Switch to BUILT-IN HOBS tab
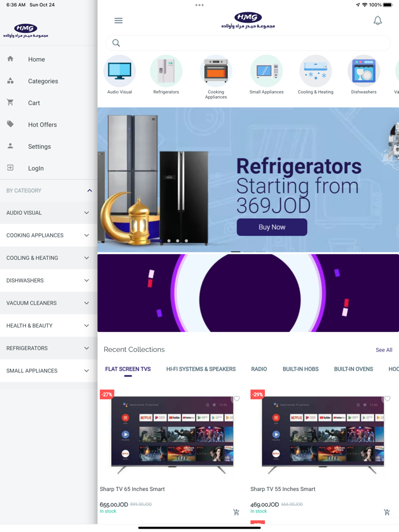Viewport: 399px width, 532px height. click(x=300, y=369)
